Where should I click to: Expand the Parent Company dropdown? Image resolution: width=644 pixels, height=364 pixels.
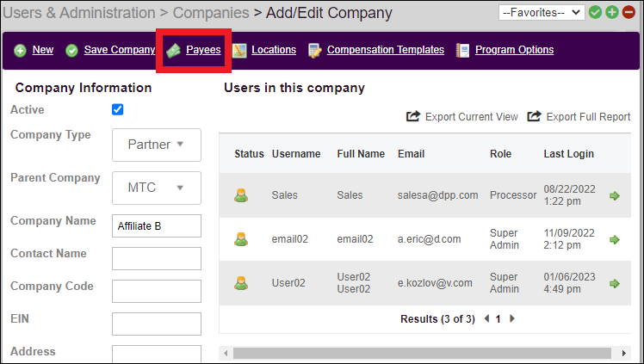[156, 188]
